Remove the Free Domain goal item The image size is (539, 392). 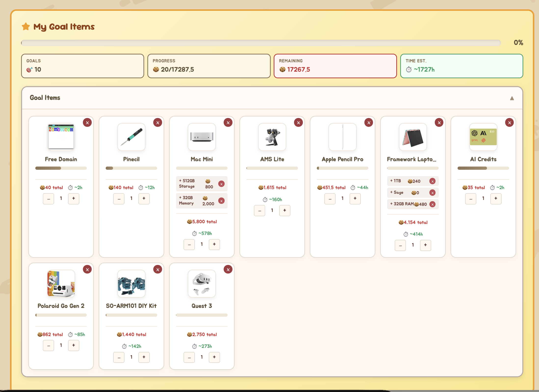click(87, 123)
